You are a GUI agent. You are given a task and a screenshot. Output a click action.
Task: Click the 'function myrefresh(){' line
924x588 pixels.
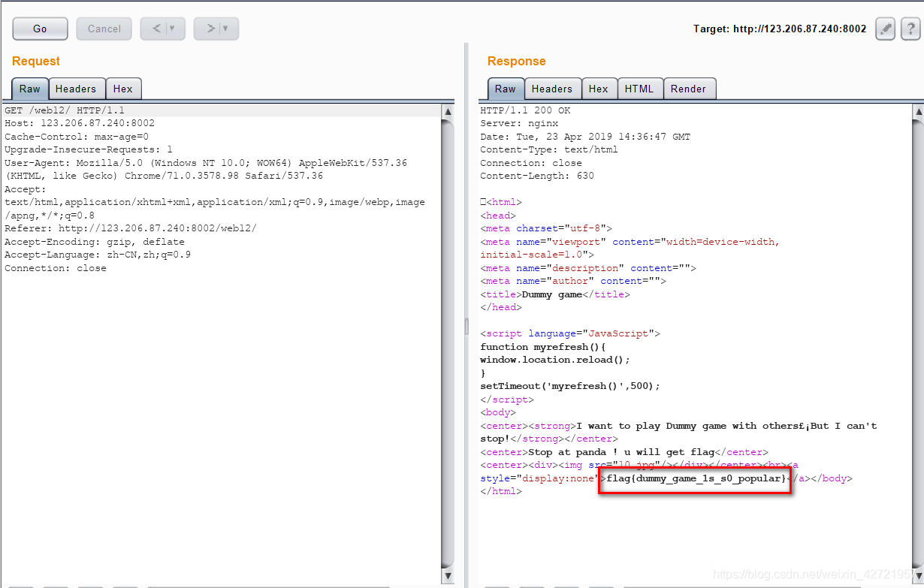543,347
